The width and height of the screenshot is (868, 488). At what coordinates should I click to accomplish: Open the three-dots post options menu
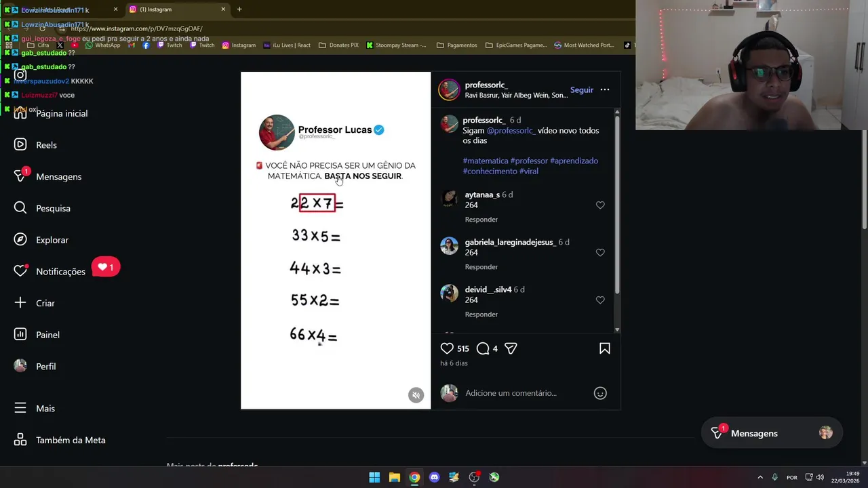pyautogui.click(x=605, y=89)
